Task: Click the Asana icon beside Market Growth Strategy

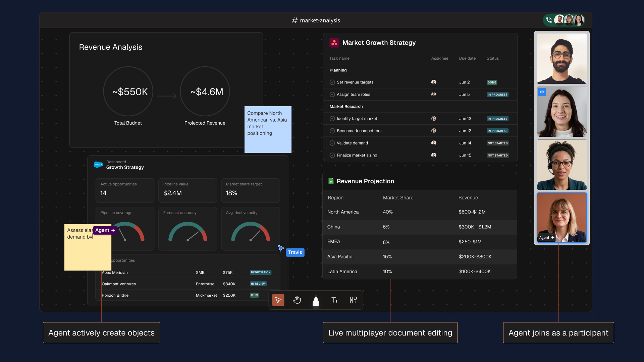Action: (334, 43)
